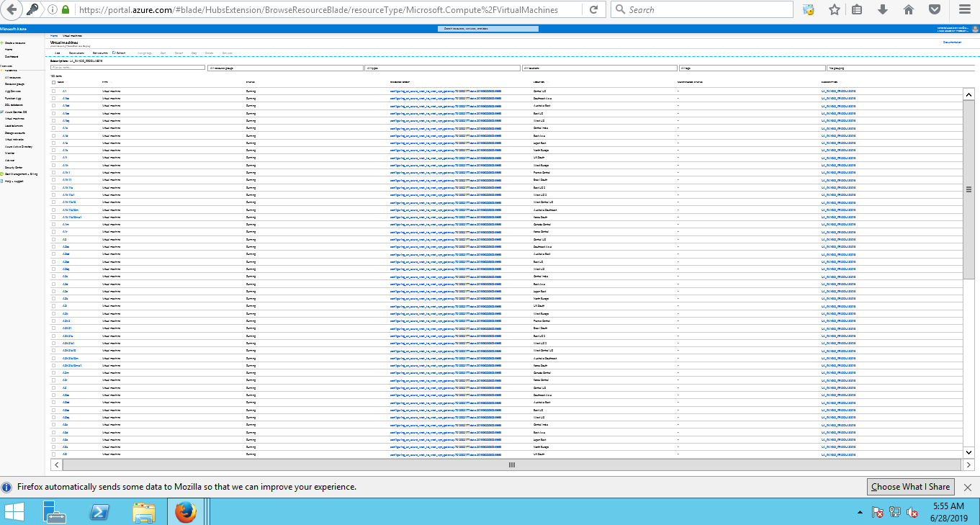The width and height of the screenshot is (980, 525).
Task: Check the box for the first VM row A1
Action: click(x=53, y=91)
